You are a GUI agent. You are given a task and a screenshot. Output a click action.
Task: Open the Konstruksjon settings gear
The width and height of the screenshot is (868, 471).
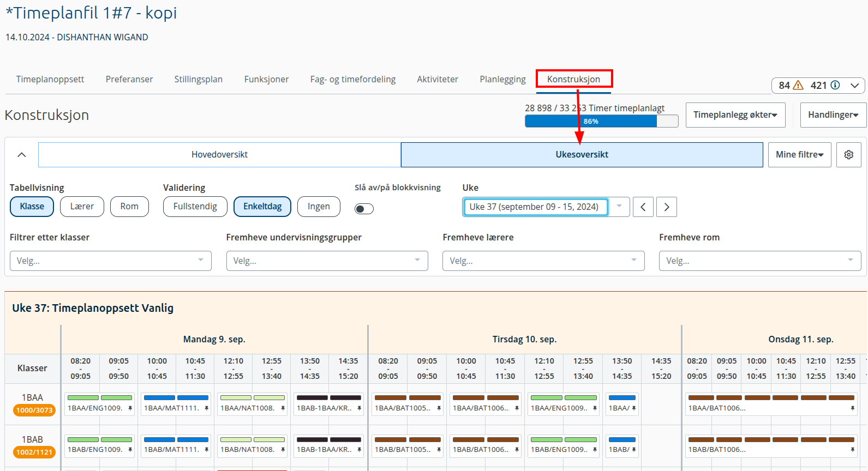pyautogui.click(x=849, y=155)
